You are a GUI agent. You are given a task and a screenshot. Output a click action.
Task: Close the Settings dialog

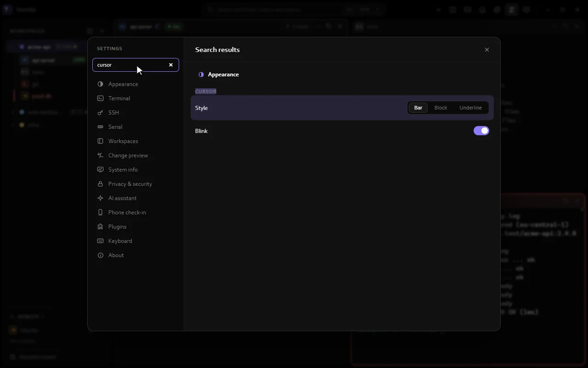pos(487,50)
